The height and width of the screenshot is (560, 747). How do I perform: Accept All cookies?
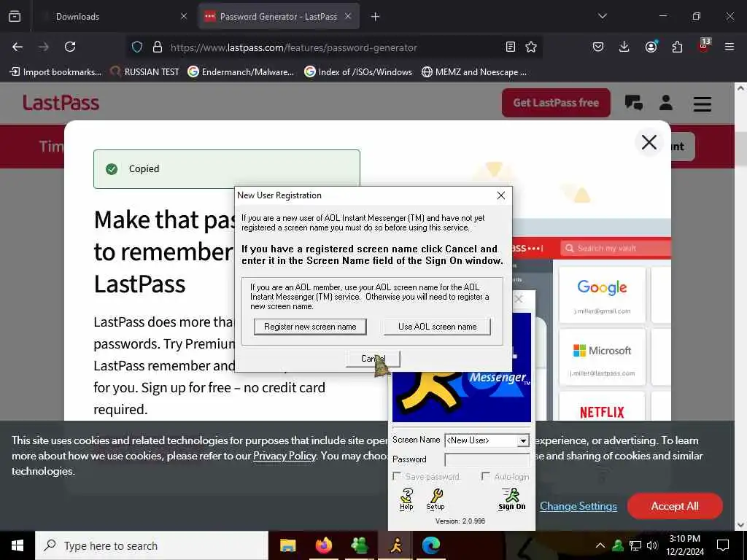(x=675, y=506)
